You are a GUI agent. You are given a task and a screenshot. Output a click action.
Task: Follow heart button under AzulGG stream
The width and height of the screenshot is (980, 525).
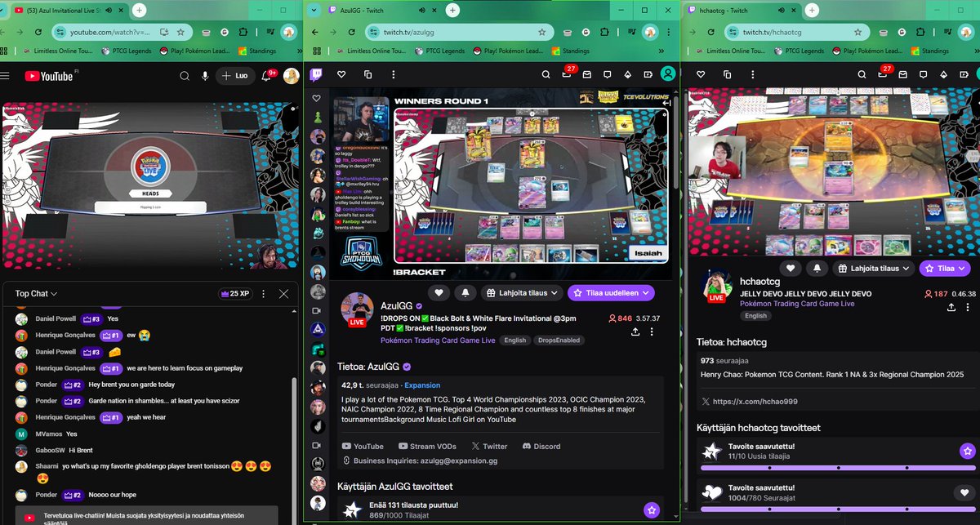pos(439,292)
